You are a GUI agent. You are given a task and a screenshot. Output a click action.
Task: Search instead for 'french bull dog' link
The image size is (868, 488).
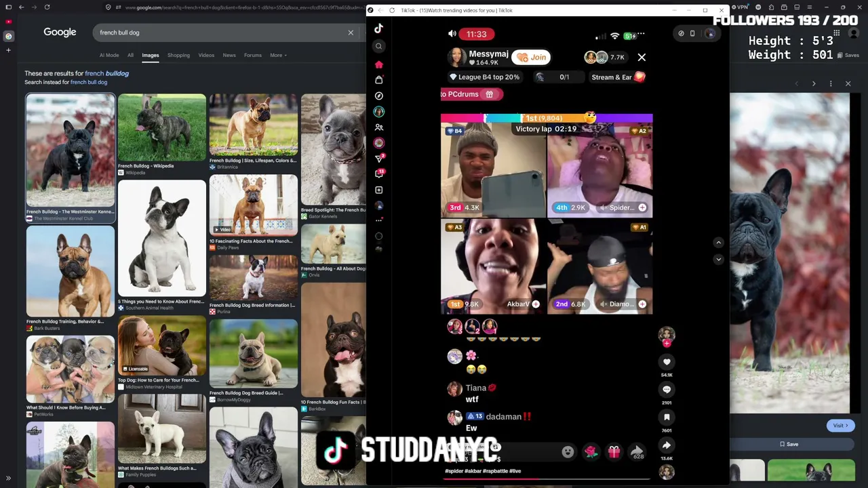click(x=89, y=82)
